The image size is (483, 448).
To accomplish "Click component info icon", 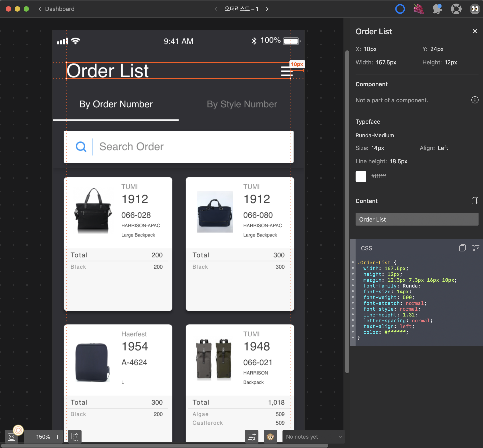I will 475,100.
